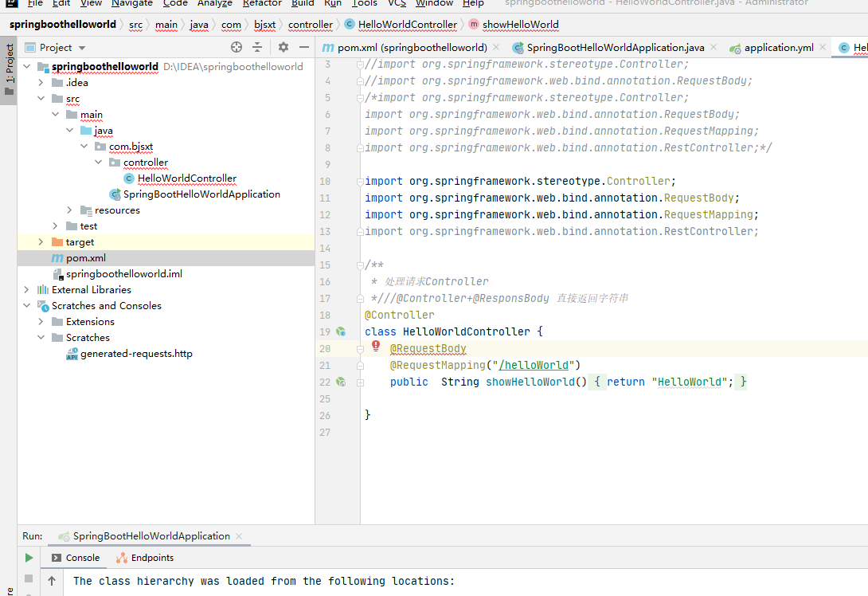Switch to the Endpoints tab
This screenshot has height=596, width=868.
(x=145, y=558)
